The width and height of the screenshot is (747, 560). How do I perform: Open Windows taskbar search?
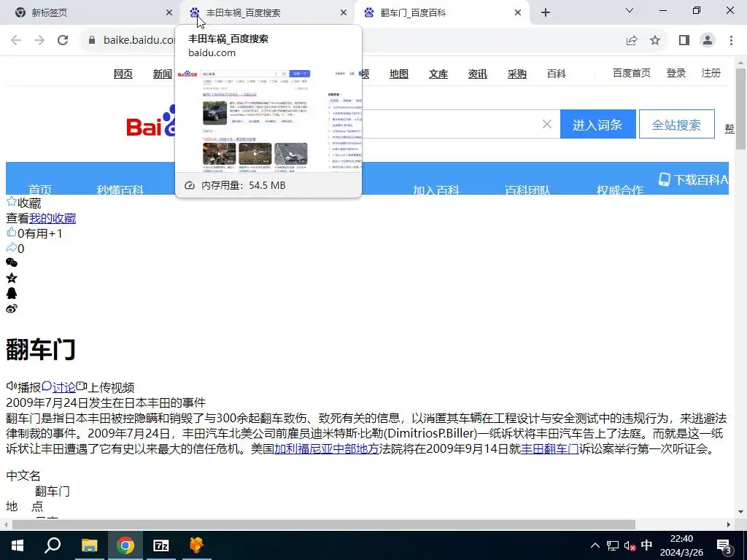(53, 545)
